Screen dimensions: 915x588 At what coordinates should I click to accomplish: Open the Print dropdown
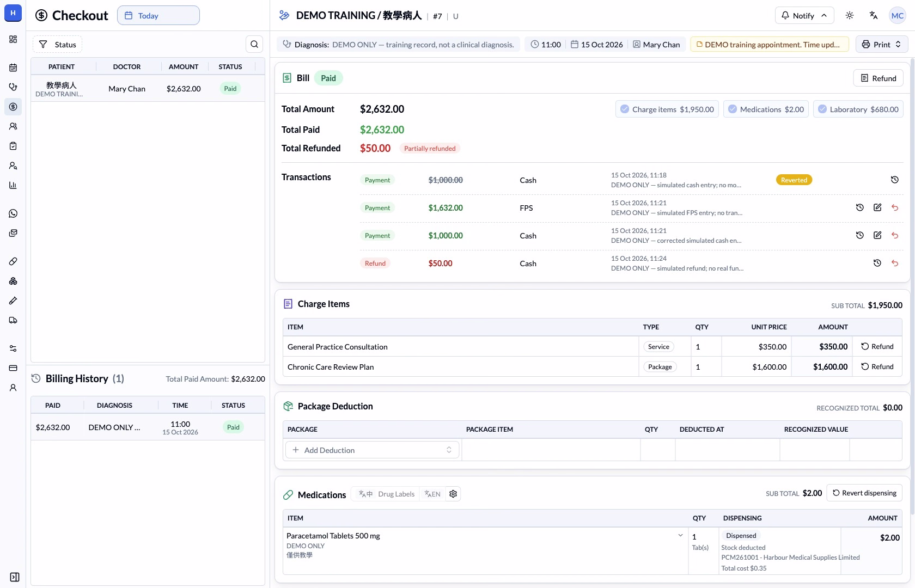[x=882, y=44]
